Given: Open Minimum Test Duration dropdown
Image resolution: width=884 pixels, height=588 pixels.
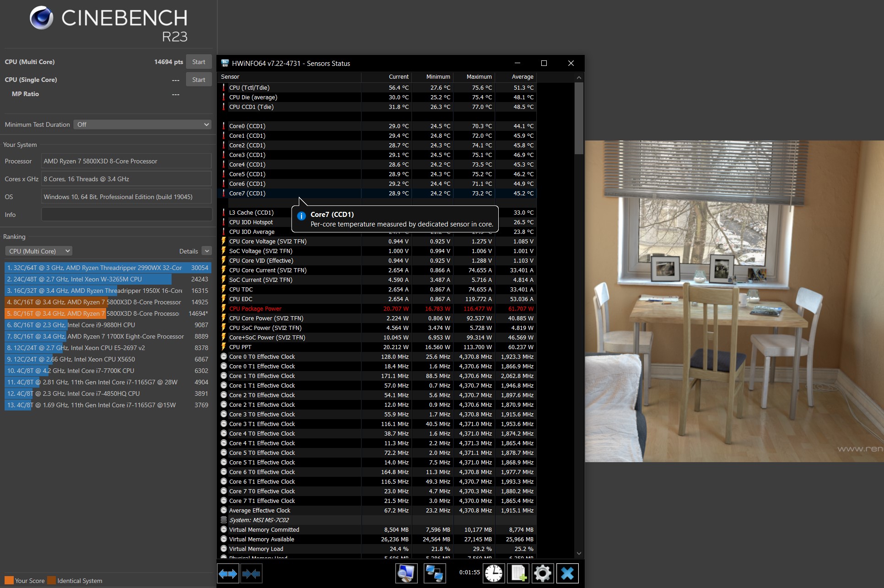Looking at the screenshot, I should click(142, 124).
